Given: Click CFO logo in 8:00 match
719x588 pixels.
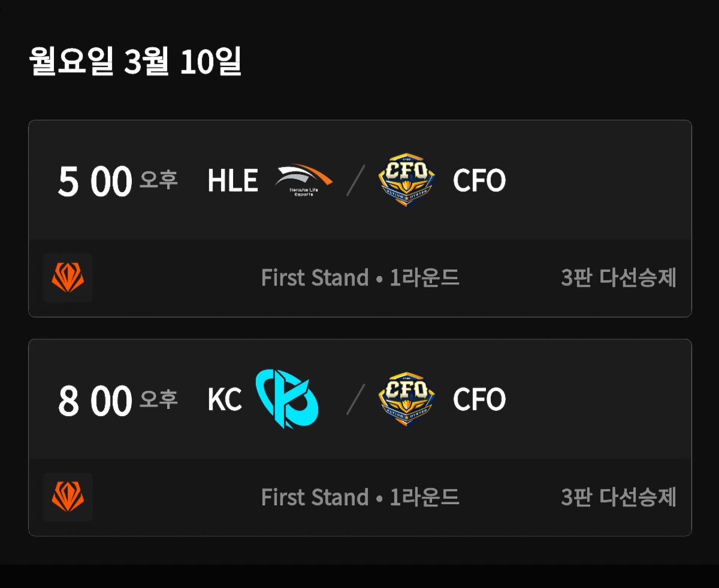Looking at the screenshot, I should [407, 399].
